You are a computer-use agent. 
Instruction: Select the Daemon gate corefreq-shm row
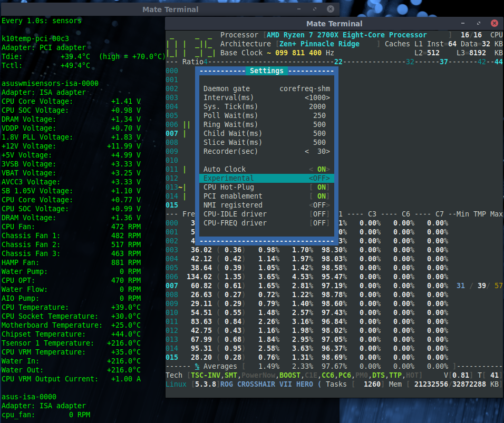coord(267,88)
